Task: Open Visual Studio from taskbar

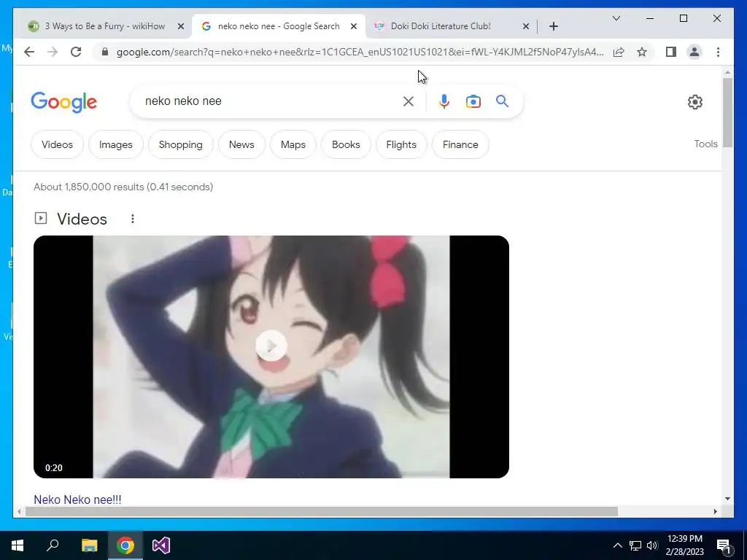Action: 161,545
